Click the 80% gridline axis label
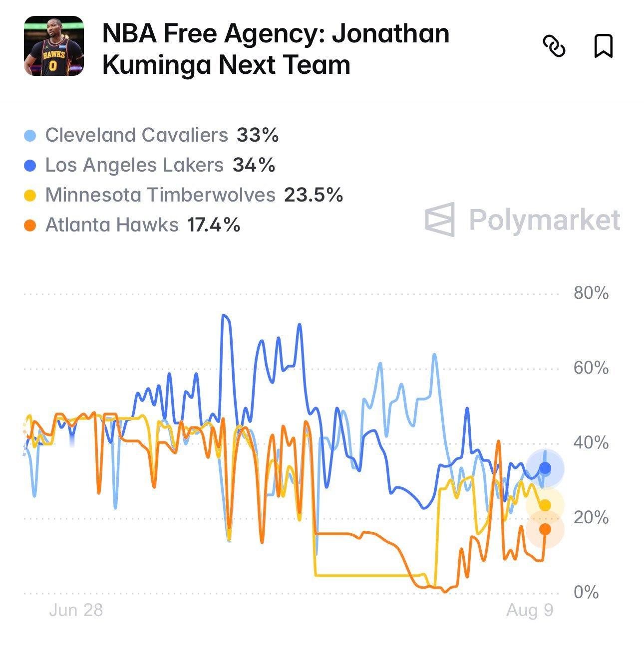This screenshot has height=647, width=644. coord(591,293)
